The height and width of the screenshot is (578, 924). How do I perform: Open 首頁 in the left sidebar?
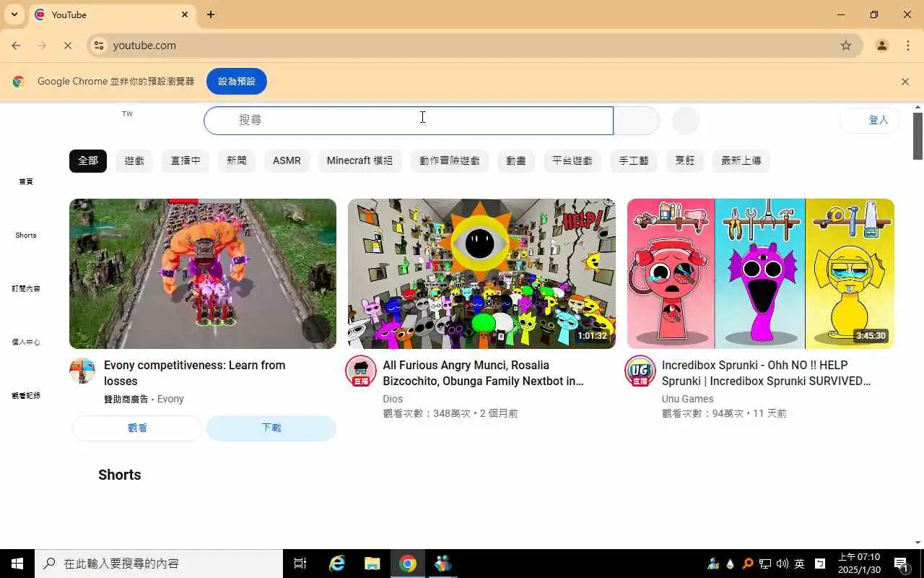pos(26,181)
